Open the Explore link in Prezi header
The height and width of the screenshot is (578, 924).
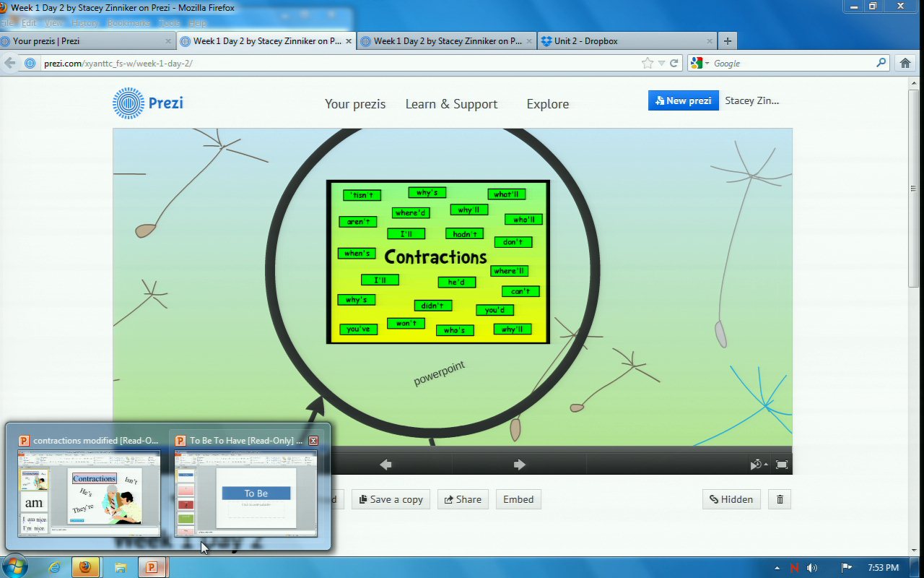point(547,104)
